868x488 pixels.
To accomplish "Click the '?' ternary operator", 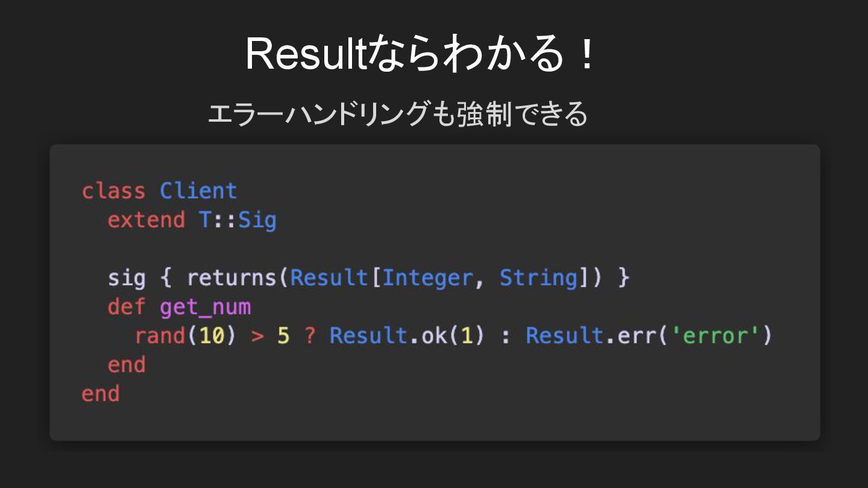I will (310, 336).
